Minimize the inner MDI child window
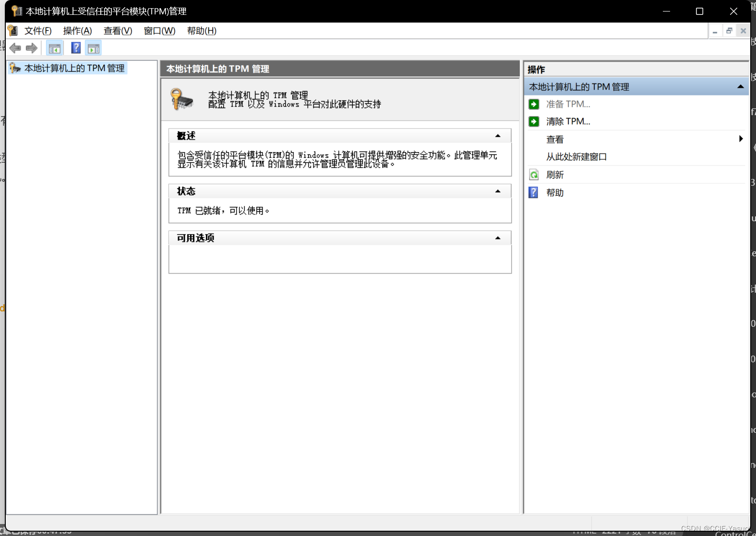Viewport: 756px width, 536px height. [x=715, y=31]
